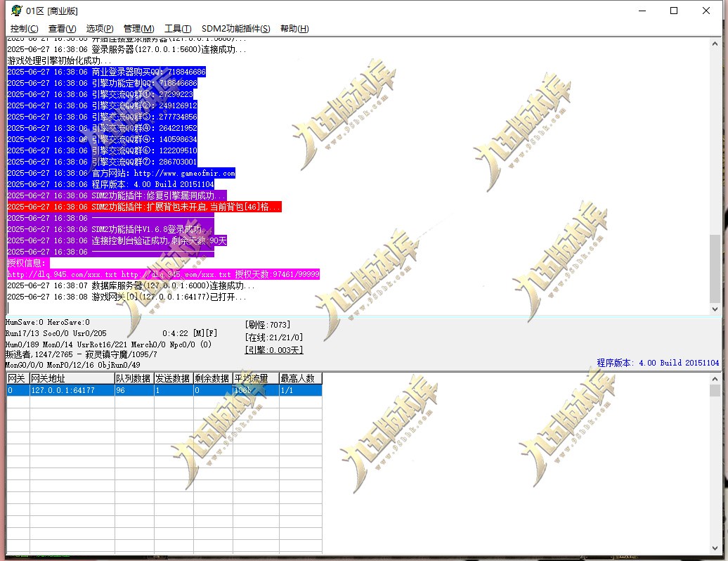Click log line 修复引擎漏洞成功
728x561 pixels.
tap(117, 195)
